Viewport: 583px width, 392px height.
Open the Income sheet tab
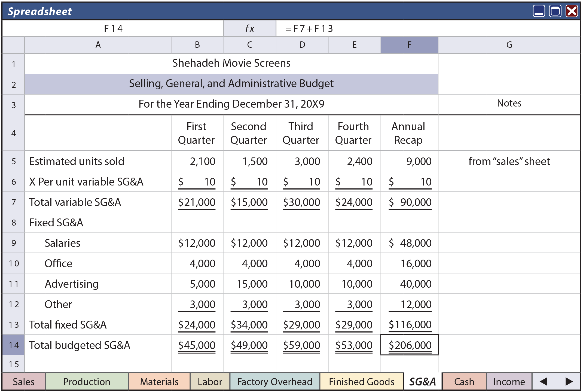coord(509,382)
